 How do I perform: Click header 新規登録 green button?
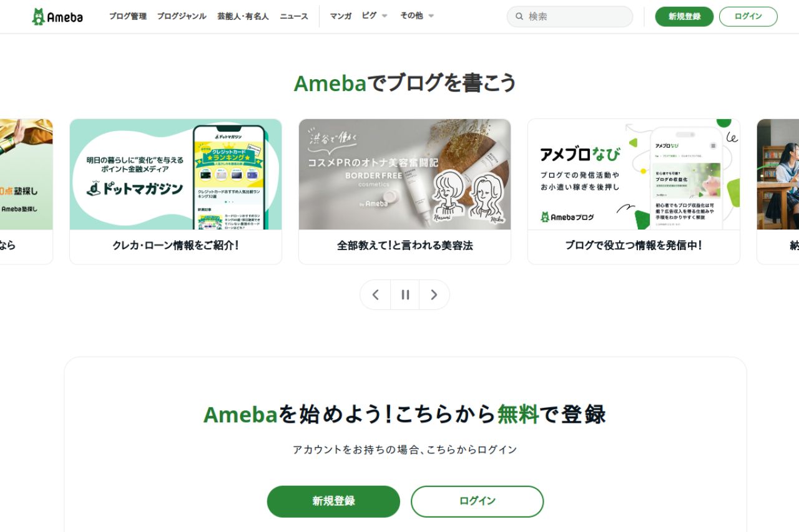coord(684,17)
